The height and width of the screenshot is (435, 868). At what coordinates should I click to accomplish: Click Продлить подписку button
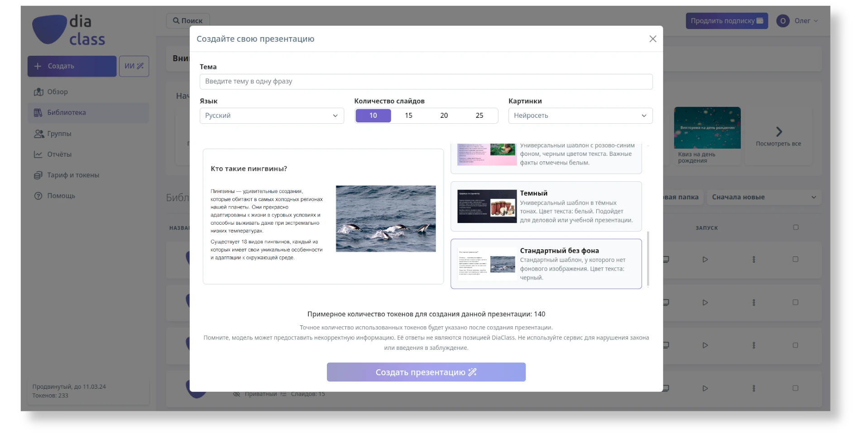726,21
